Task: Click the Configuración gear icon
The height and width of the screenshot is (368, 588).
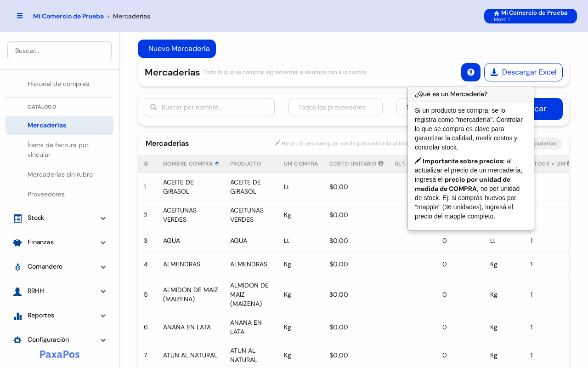Action: click(17, 340)
